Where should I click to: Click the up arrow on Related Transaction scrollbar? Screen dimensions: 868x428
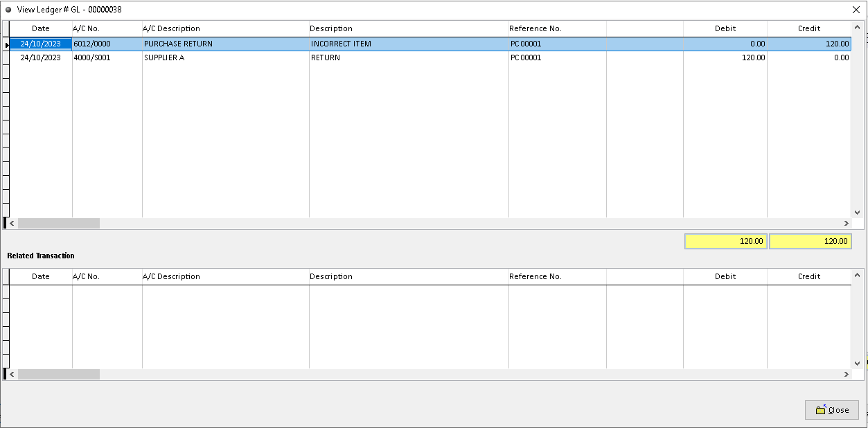[x=858, y=276]
